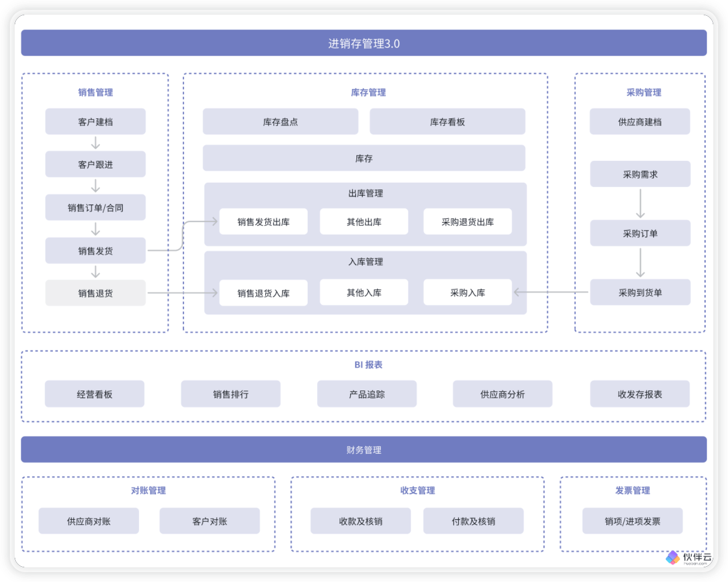Open the 供应商分析 report

click(503, 394)
